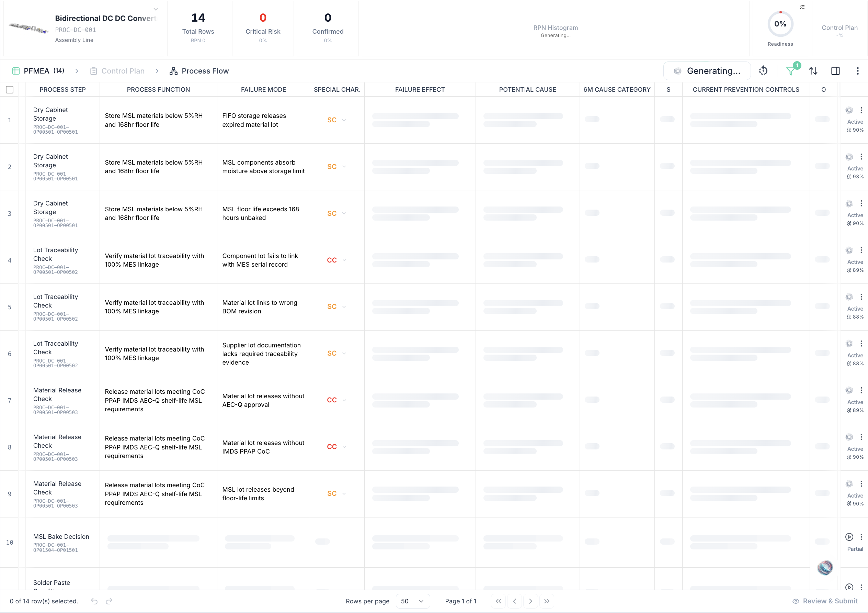The height and width of the screenshot is (613, 868).
Task: Open special char dropdown for row 5 SC
Action: (x=344, y=306)
